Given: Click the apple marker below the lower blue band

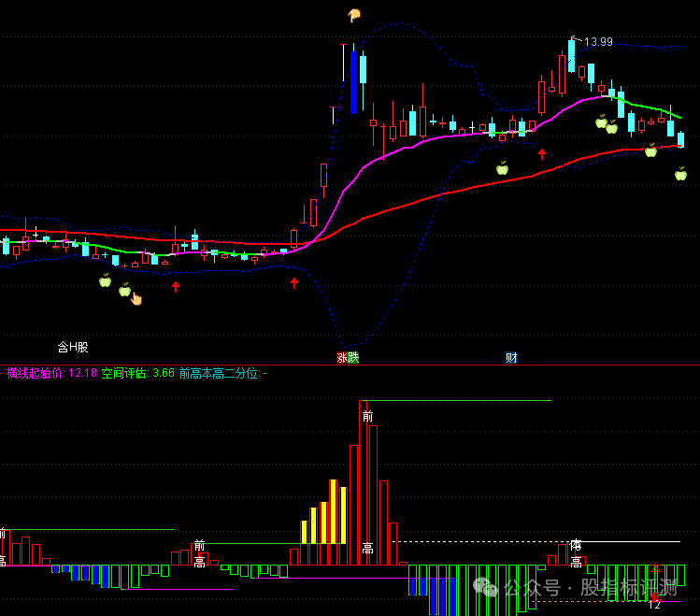Looking at the screenshot, I should pyautogui.click(x=502, y=168).
